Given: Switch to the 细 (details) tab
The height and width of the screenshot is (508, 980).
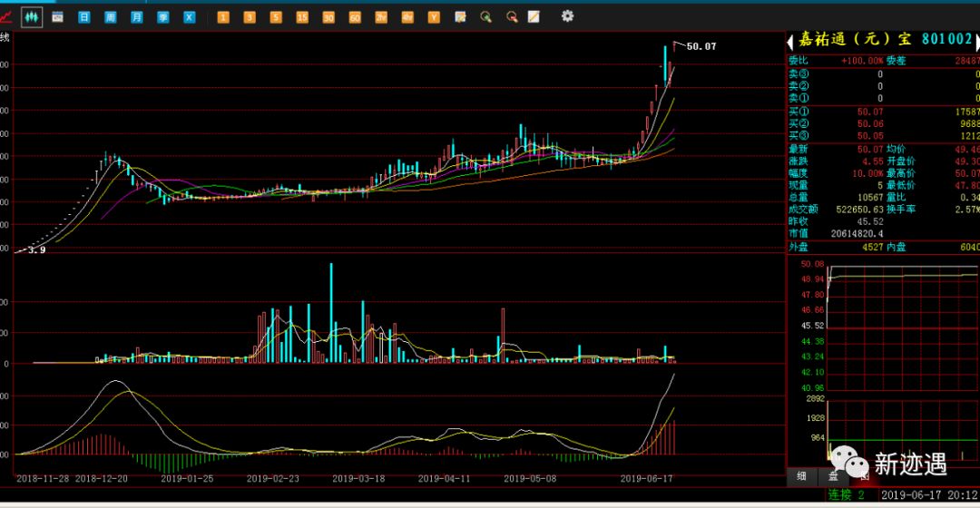Looking at the screenshot, I should 802,476.
